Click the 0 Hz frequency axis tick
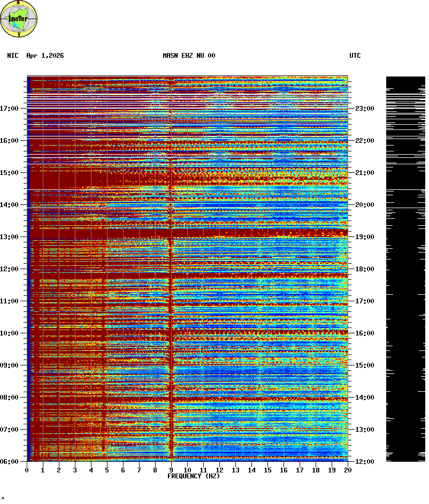The width and height of the screenshot is (429, 504). click(x=27, y=470)
